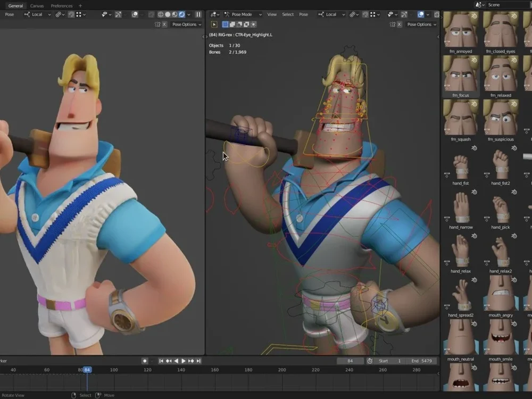Click the current frame field showing 84
The height and width of the screenshot is (399, 532).
click(x=350, y=361)
